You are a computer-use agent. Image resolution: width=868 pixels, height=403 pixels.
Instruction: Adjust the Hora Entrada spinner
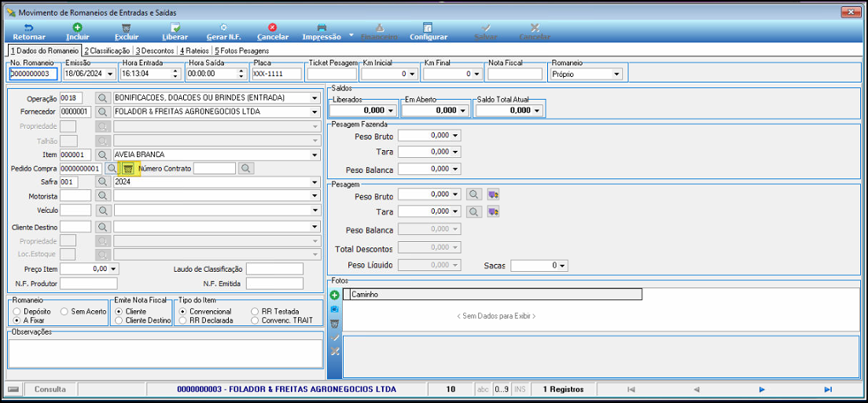pyautogui.click(x=176, y=74)
